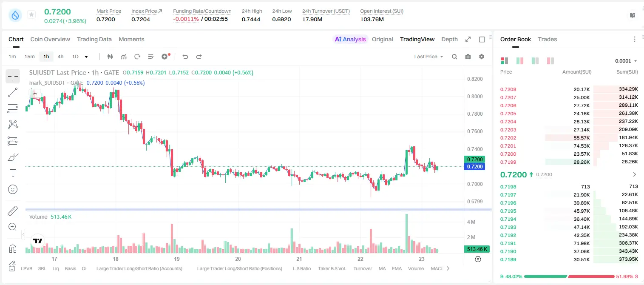
Task: Expand the Last Price source dropdown
Action: 428,57
